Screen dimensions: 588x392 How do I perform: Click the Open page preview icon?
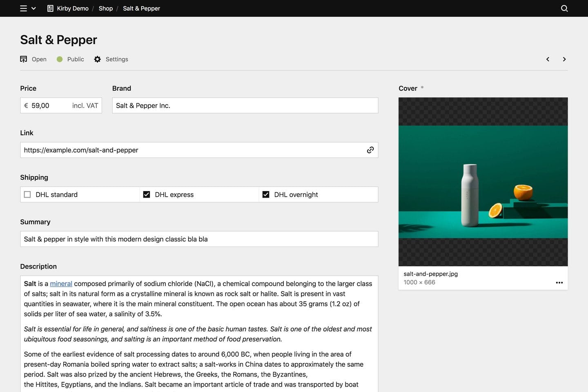point(24,59)
